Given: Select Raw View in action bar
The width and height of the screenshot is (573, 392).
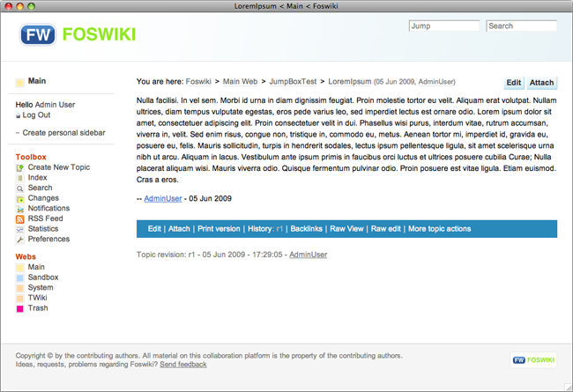Looking at the screenshot, I should (x=346, y=229).
